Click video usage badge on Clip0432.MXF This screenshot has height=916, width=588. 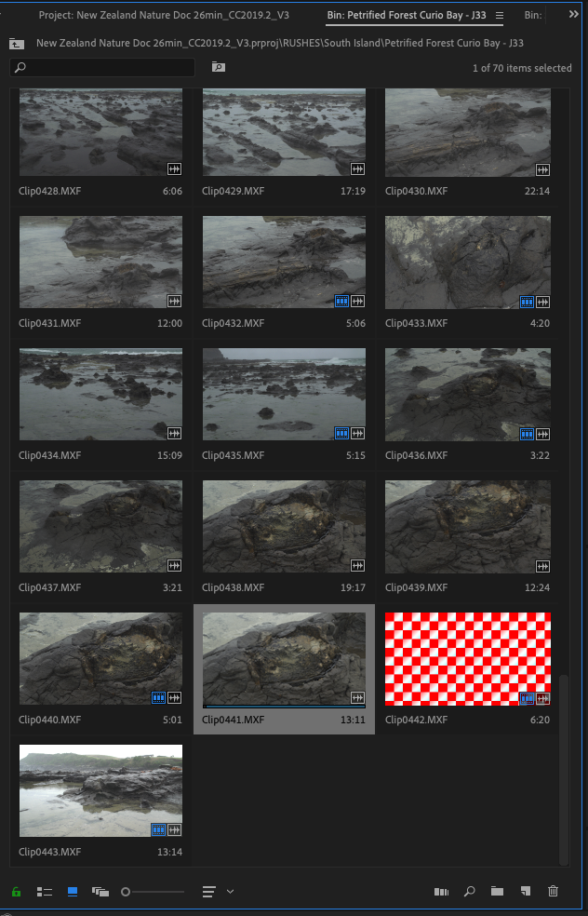(341, 302)
